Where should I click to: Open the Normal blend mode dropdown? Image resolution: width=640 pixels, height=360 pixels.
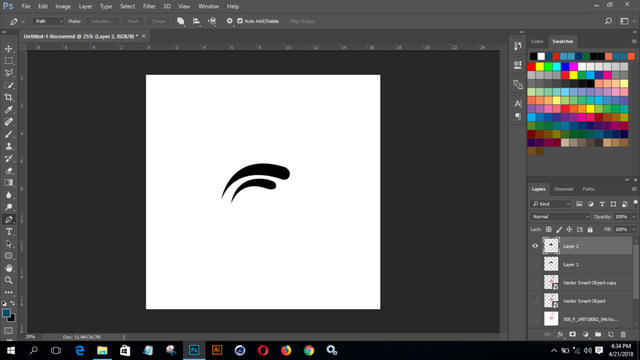(560, 217)
